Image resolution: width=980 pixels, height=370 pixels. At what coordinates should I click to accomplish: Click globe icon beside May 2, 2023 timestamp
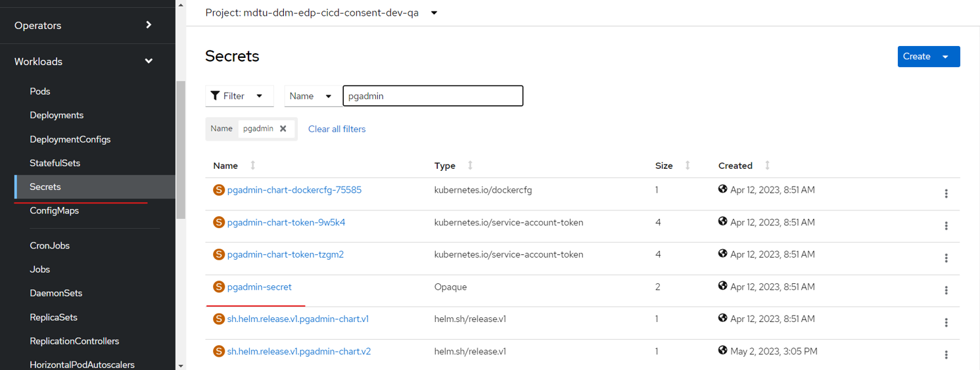[x=723, y=350]
